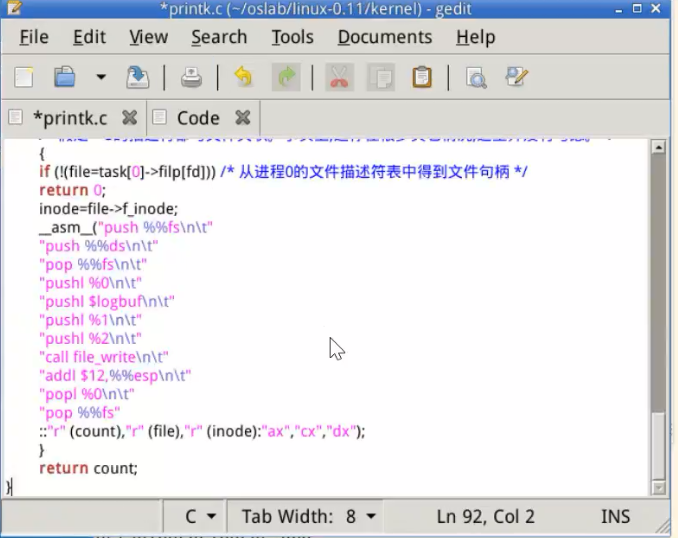
Task: Click the New document icon
Action: (23, 77)
